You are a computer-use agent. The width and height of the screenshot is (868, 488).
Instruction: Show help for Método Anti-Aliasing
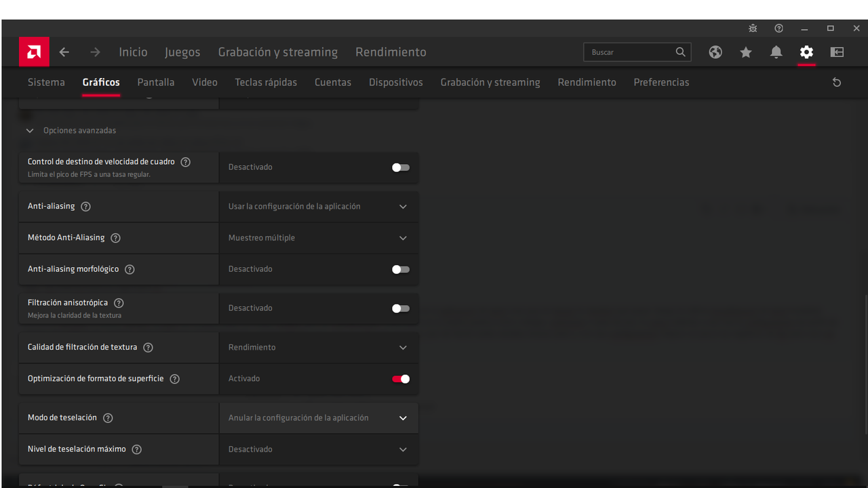pos(115,238)
